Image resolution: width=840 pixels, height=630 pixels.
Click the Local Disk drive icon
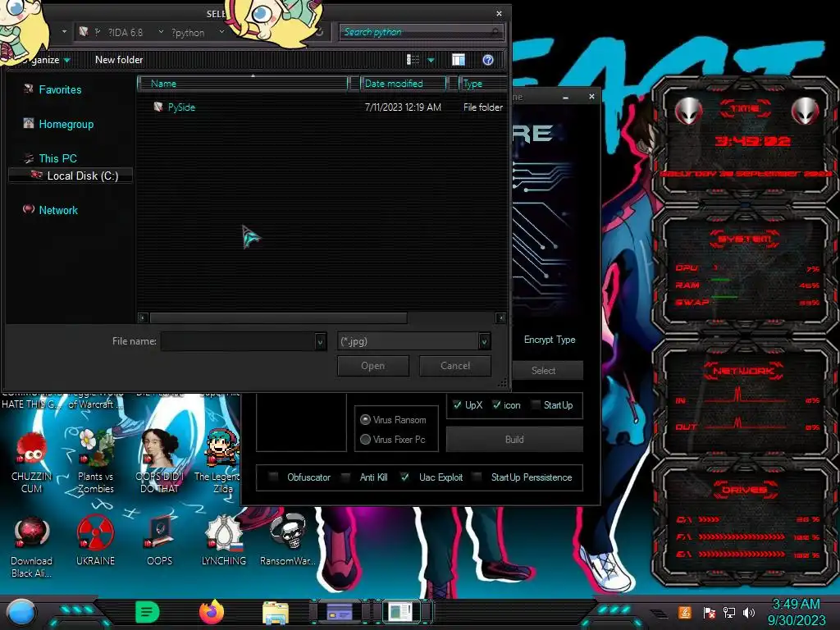click(x=36, y=175)
